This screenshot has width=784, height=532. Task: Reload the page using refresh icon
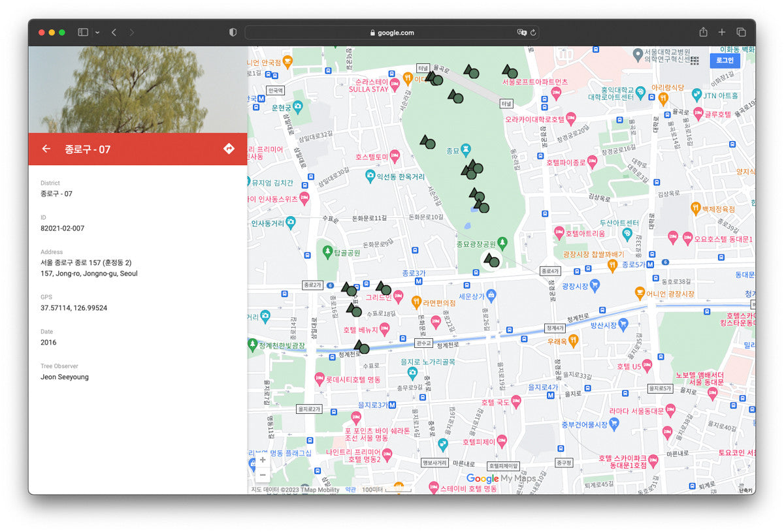point(533,32)
